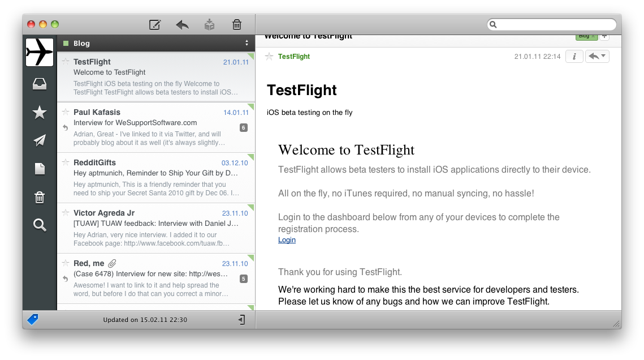Click TestFlight sender name in reading pane
644x360 pixels.
coord(293,56)
